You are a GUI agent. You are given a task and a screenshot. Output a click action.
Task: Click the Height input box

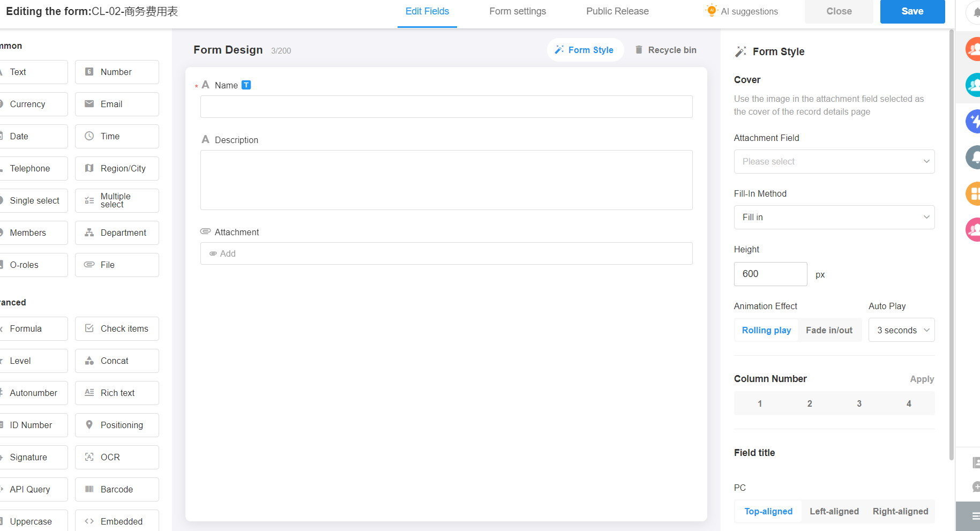pyautogui.click(x=770, y=274)
